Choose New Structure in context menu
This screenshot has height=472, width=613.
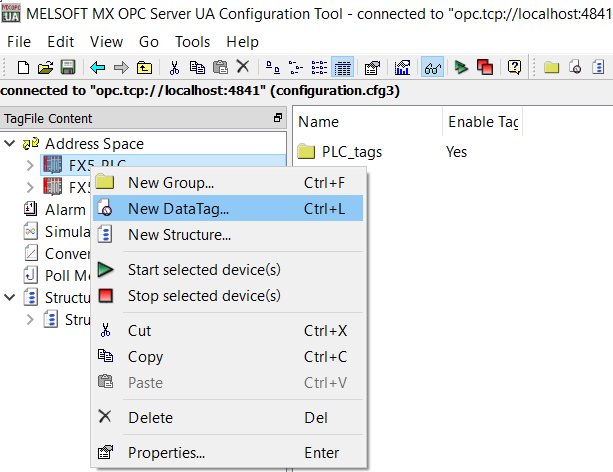[x=228, y=235]
